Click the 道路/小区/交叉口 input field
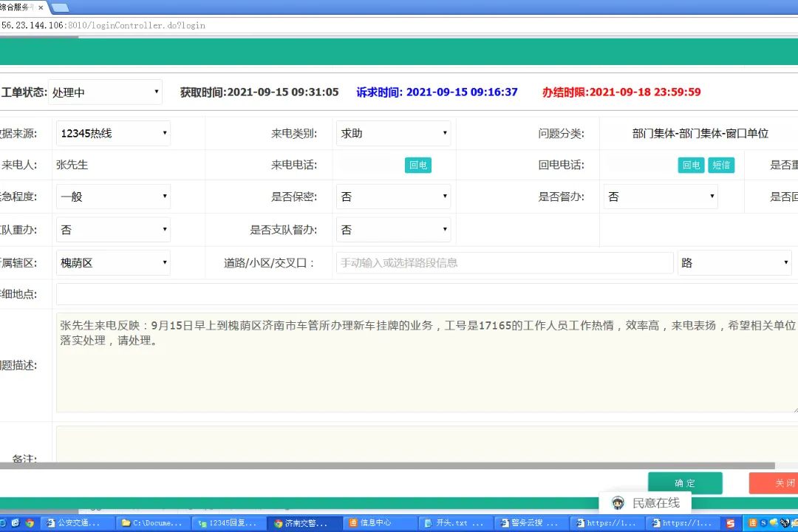Viewport: 798px width, 532px height. point(504,262)
